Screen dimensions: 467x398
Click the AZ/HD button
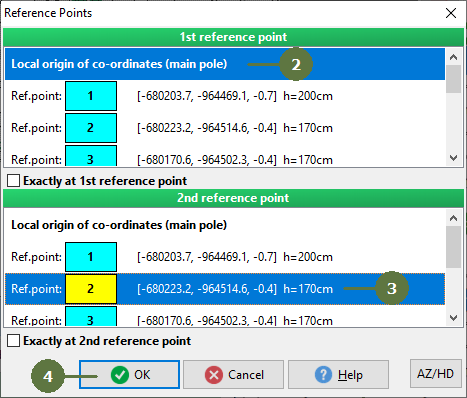tap(436, 374)
